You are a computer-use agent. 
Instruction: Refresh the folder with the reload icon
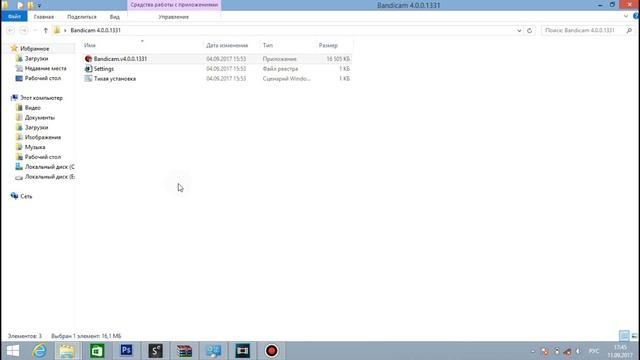[529, 30]
